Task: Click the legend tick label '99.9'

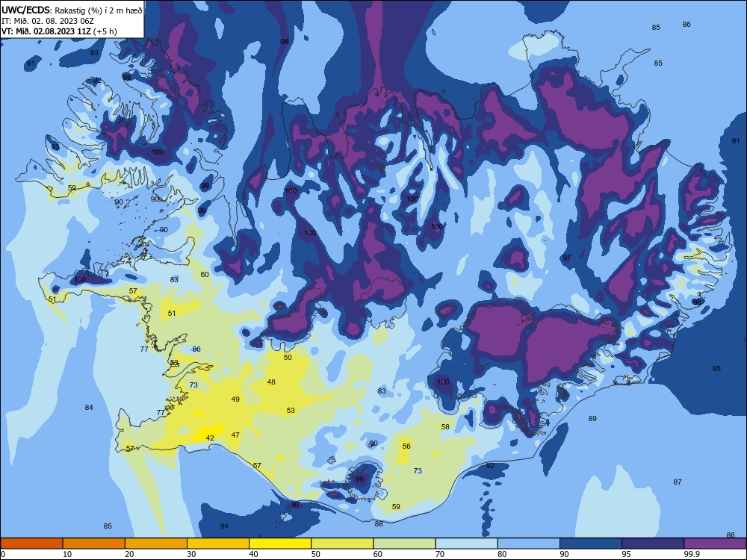Action: [691, 554]
